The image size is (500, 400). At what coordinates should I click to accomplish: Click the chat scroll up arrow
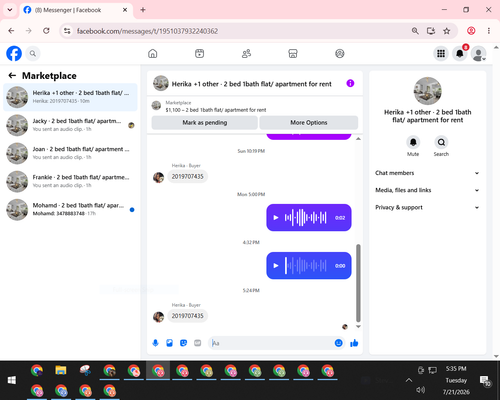click(358, 139)
